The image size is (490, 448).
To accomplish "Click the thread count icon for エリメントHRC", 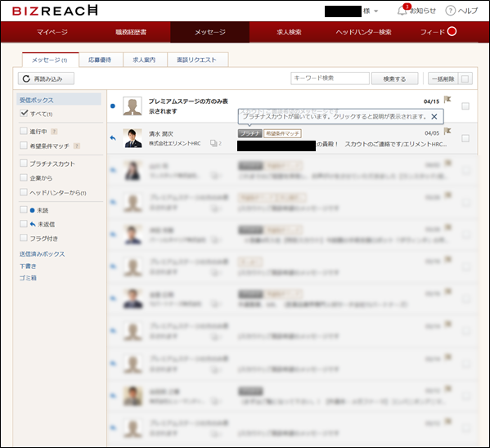I will tap(214, 143).
